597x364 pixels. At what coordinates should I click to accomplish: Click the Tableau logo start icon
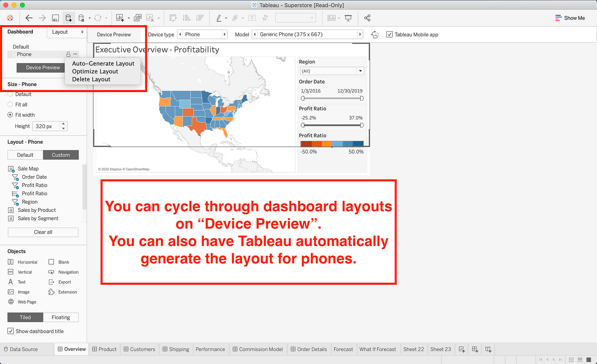pyautogui.click(x=9, y=18)
